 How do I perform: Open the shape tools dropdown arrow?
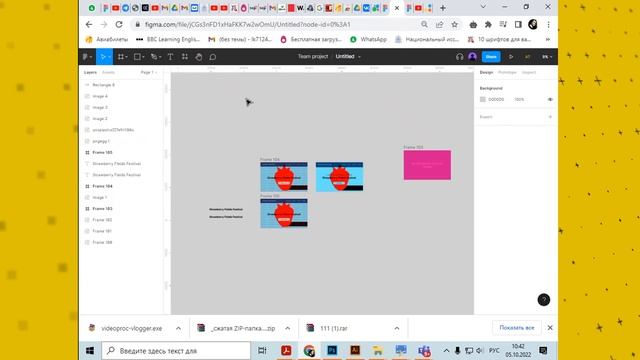pyautogui.click(x=143, y=57)
